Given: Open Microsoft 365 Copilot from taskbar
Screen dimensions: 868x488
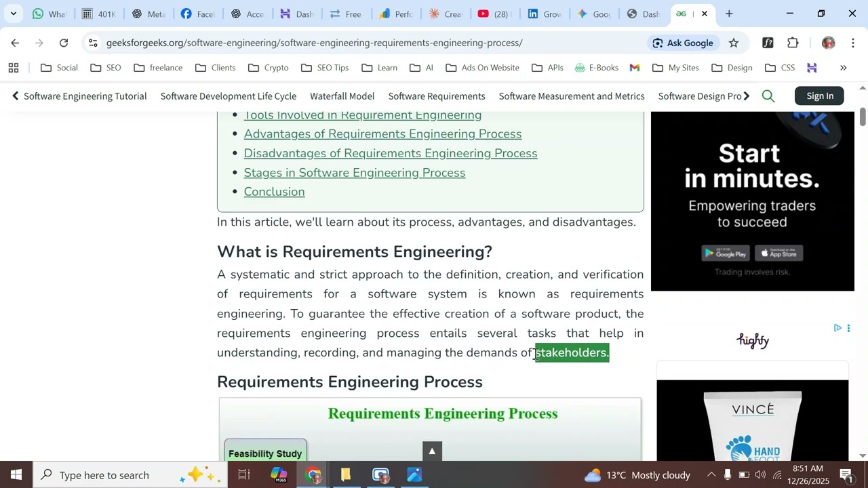Looking at the screenshot, I should point(279,475).
